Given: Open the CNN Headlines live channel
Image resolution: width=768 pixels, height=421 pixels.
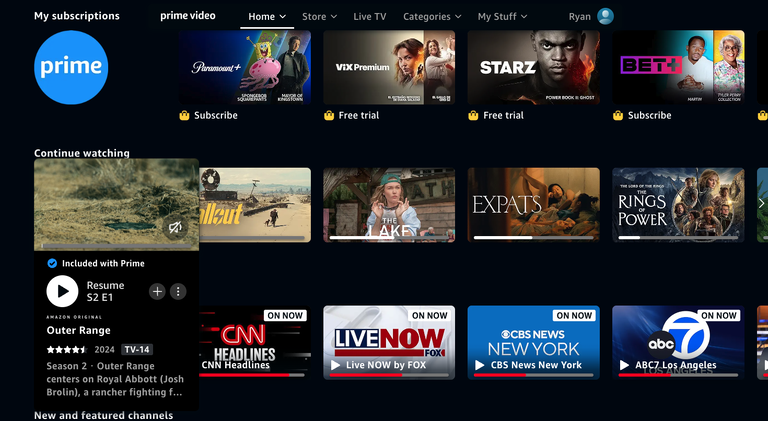Looking at the screenshot, I should click(255, 342).
